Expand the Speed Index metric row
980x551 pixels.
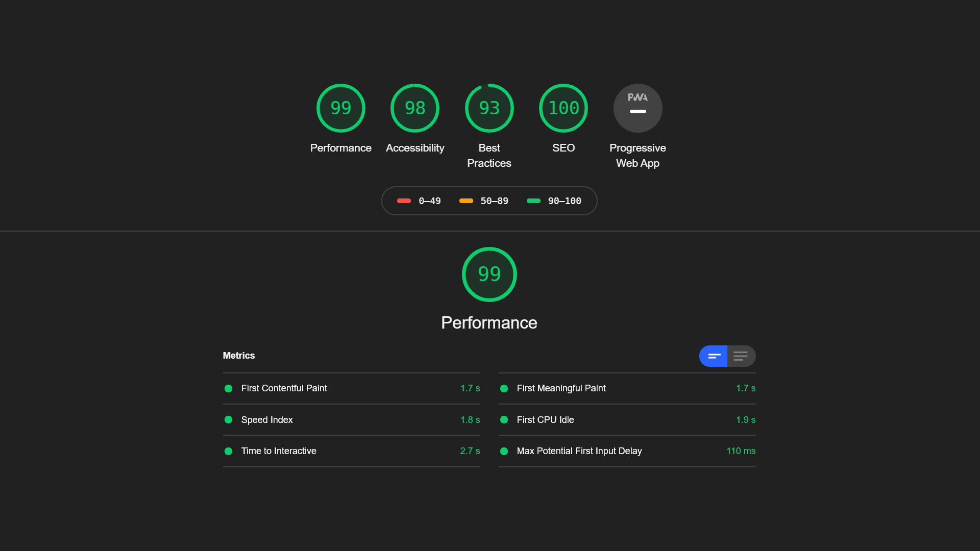[x=267, y=420]
